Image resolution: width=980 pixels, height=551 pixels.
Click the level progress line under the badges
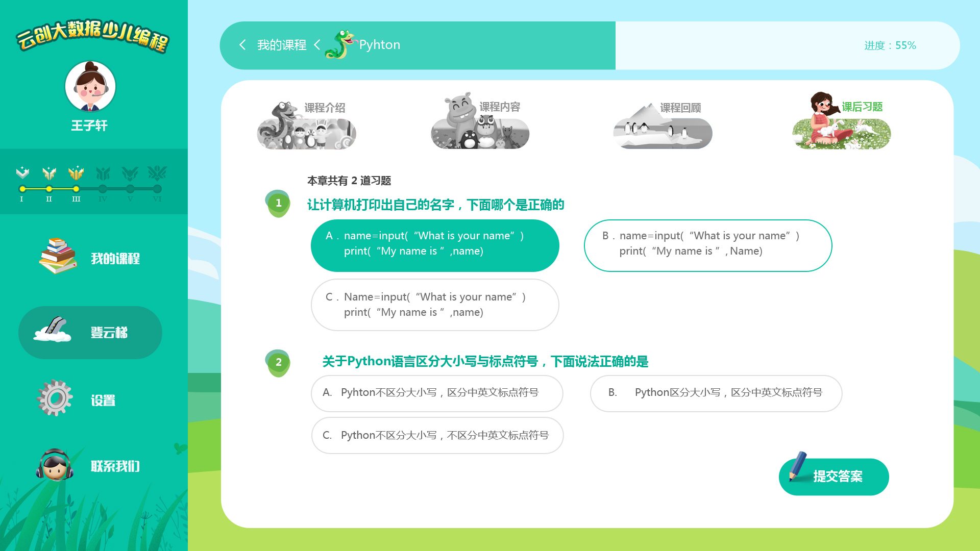coord(90,189)
